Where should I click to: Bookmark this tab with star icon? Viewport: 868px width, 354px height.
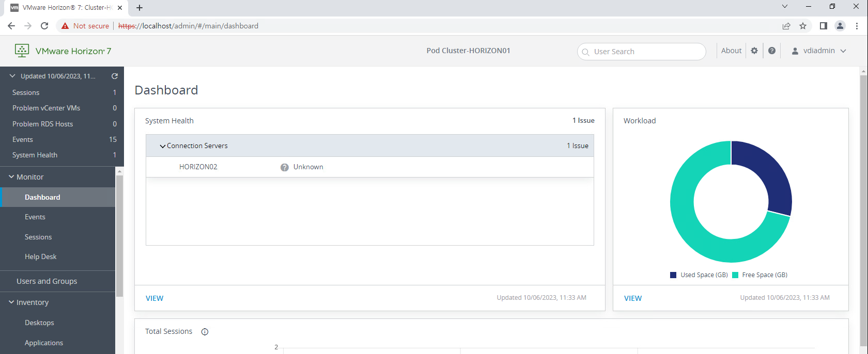(x=803, y=26)
